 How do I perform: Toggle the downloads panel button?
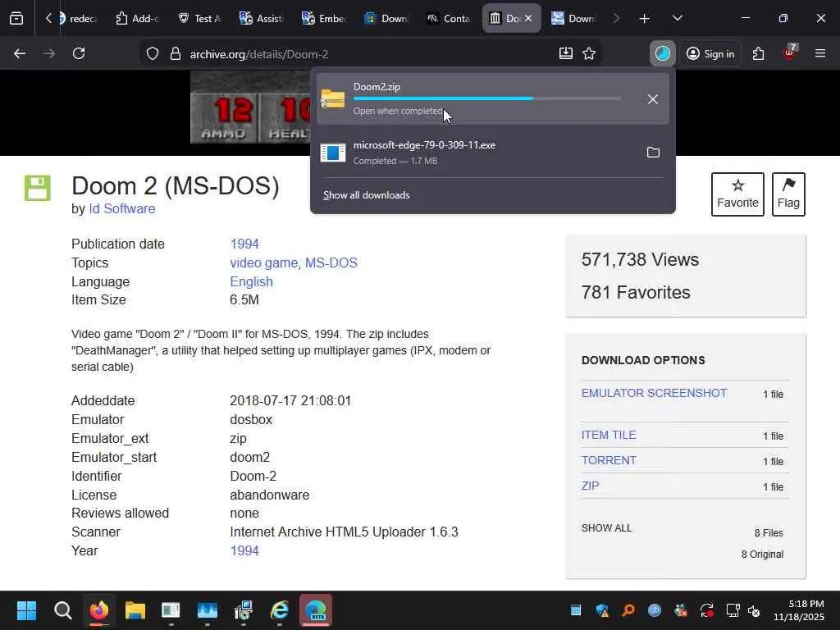(x=663, y=53)
